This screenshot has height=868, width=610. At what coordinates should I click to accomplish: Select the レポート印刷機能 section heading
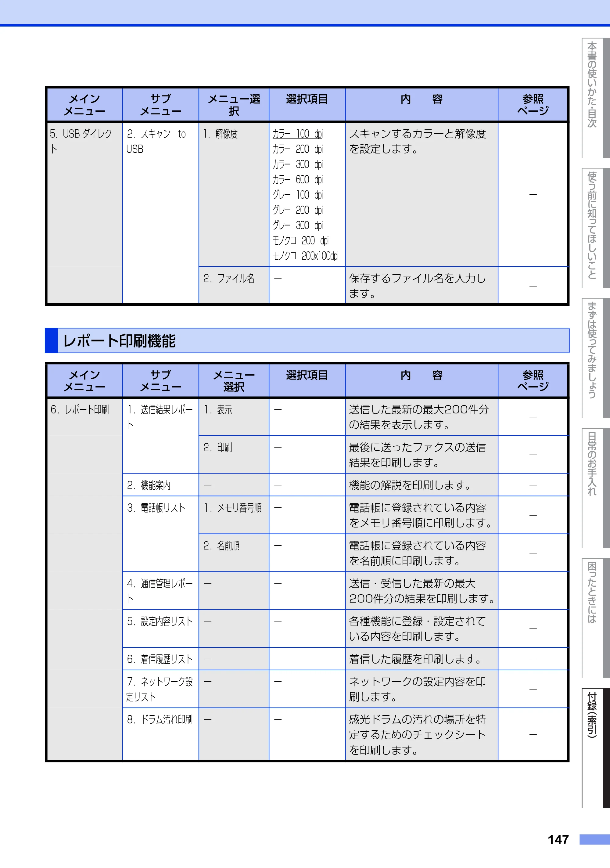307,340
